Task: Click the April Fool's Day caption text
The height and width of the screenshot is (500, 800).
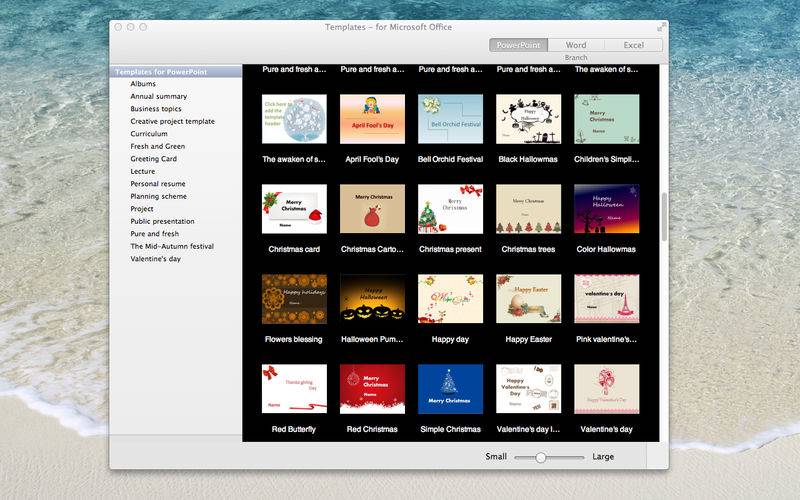Action: point(372,159)
